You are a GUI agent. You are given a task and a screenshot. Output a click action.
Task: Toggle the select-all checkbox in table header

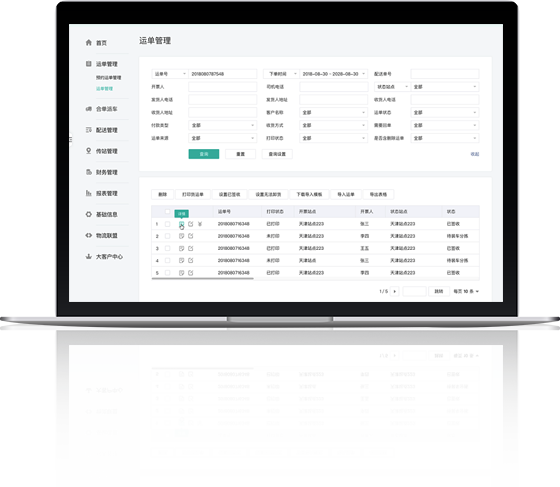pyautogui.click(x=168, y=211)
